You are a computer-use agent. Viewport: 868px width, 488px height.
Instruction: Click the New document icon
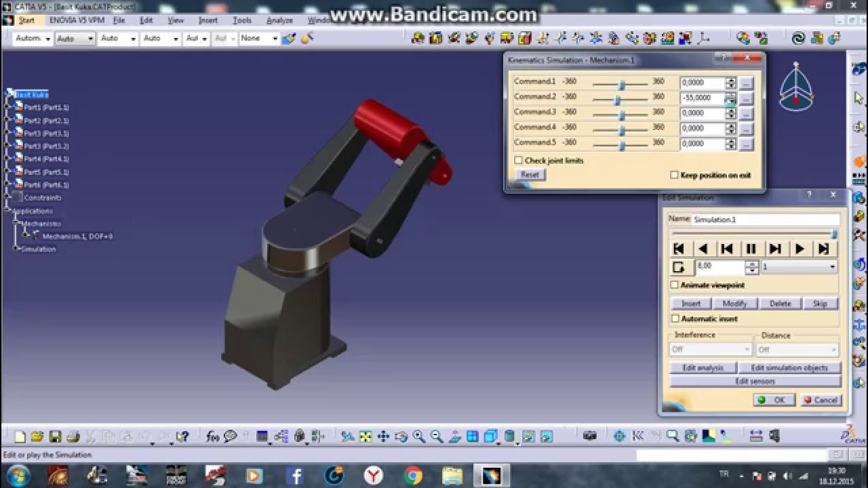pyautogui.click(x=20, y=437)
